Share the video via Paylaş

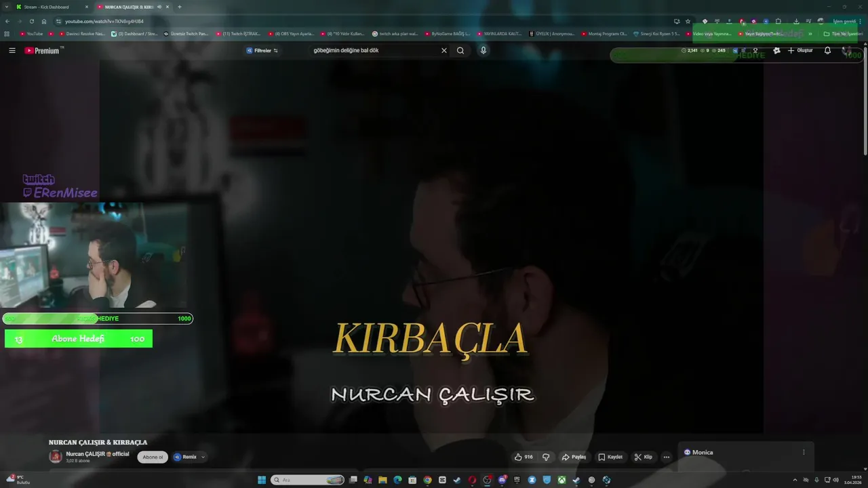(x=574, y=457)
